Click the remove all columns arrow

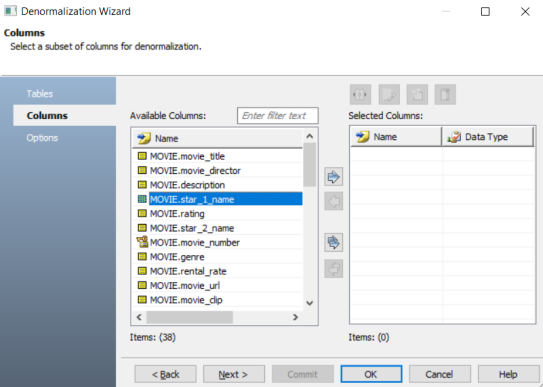pos(333,269)
